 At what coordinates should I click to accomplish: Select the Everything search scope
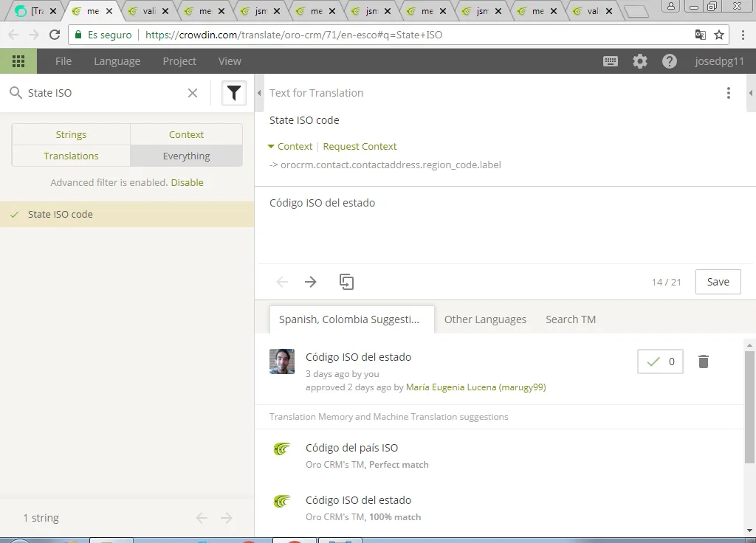click(186, 156)
